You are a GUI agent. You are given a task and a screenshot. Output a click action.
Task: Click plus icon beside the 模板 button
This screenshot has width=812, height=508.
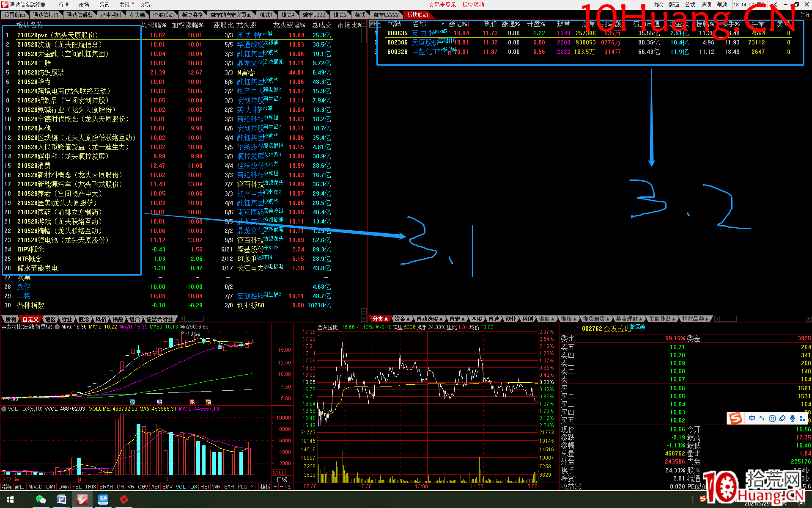click(275, 487)
